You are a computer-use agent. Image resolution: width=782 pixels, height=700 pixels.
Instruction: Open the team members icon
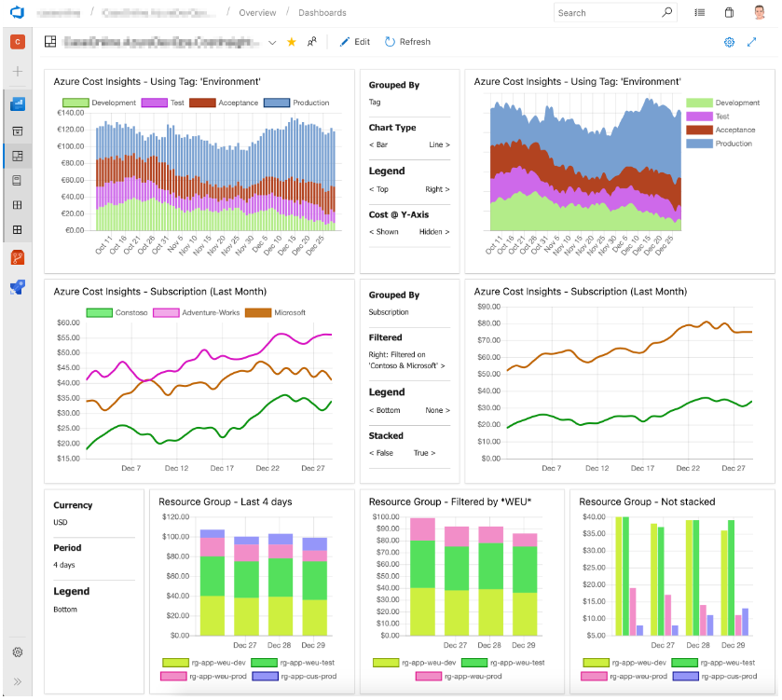click(x=312, y=42)
